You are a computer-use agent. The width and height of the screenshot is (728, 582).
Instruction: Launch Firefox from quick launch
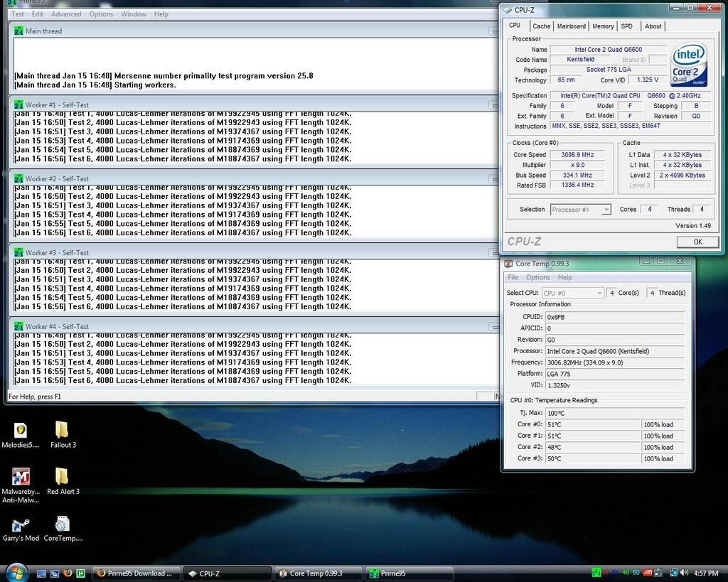(68, 573)
